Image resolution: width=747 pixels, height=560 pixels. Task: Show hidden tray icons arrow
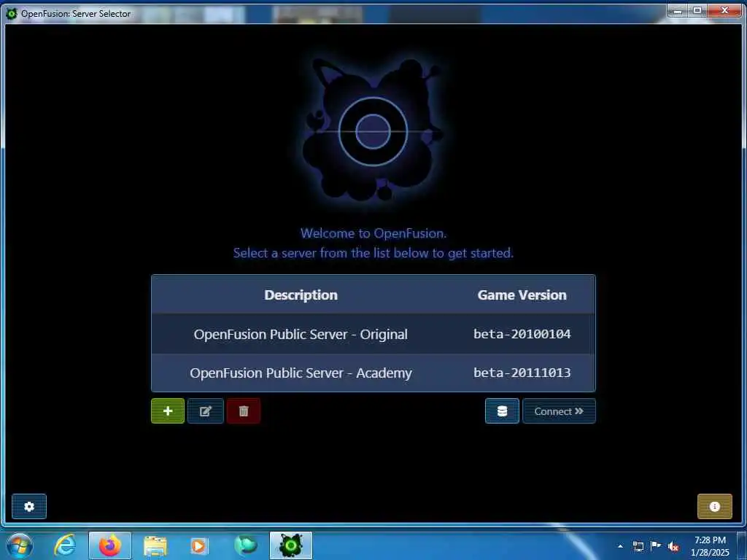pyautogui.click(x=620, y=546)
